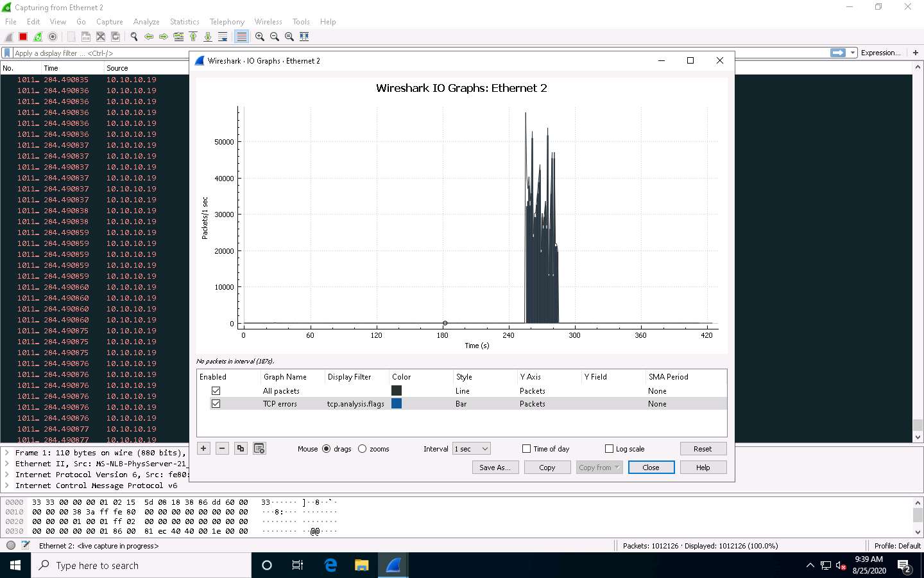Add a new graph with plus button
Image resolution: width=924 pixels, height=578 pixels.
[203, 448]
